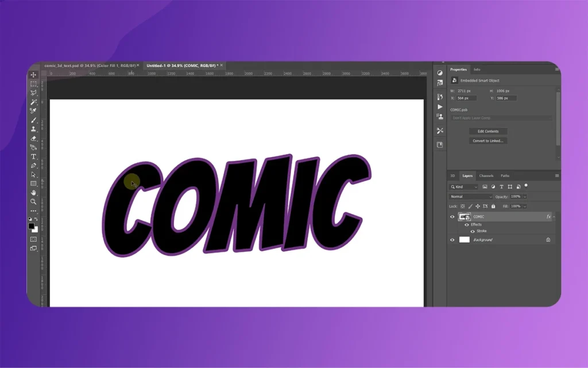Open the History panel icon
Viewport: 588px width, 368px height.
(x=440, y=97)
